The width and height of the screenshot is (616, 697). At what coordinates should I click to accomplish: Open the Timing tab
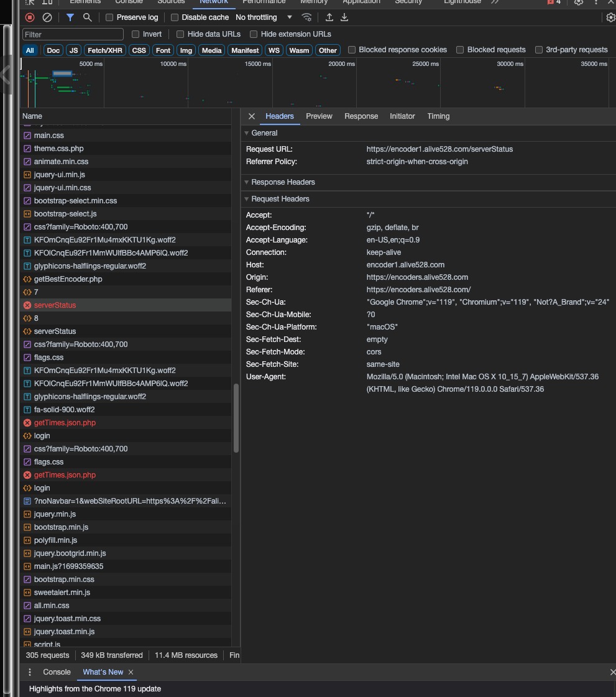click(438, 116)
